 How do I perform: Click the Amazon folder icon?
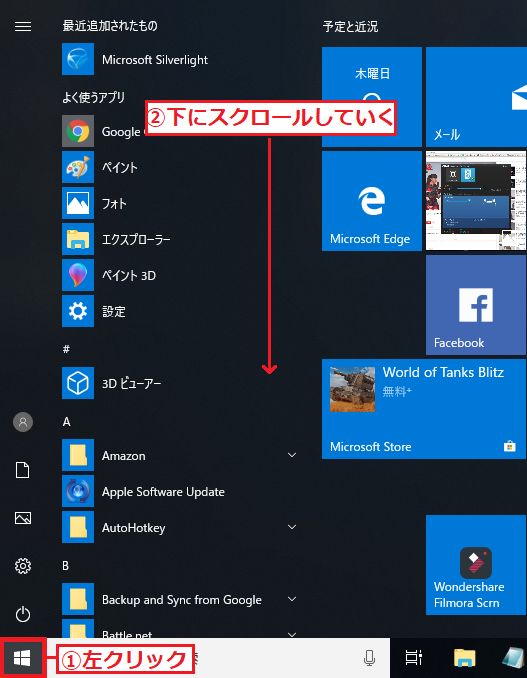78,455
